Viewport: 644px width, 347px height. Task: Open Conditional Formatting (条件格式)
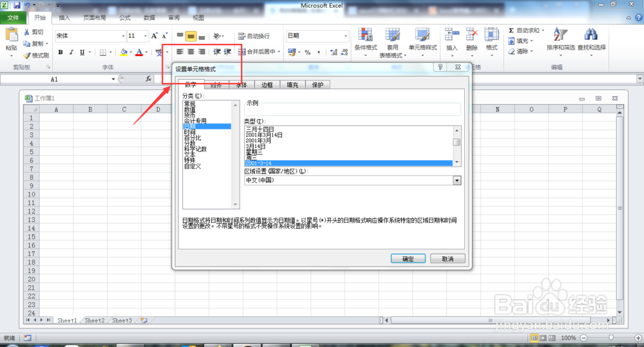click(365, 41)
